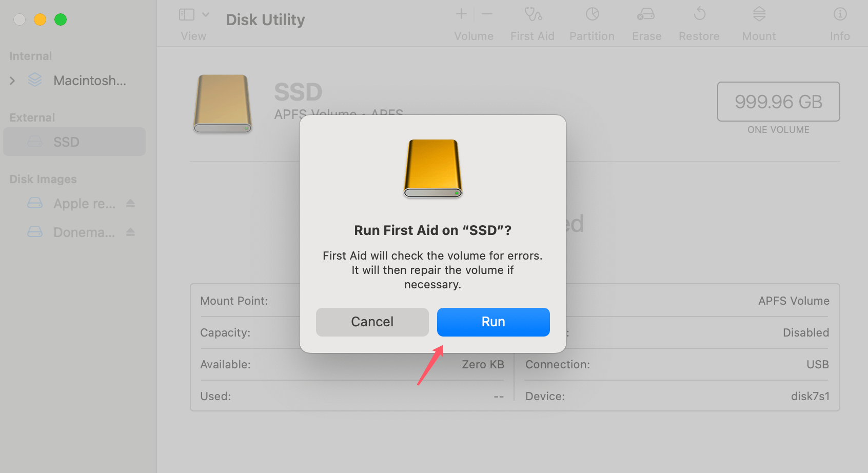Viewport: 868px width, 473px height.
Task: Click the Restore arrow icon
Action: click(x=699, y=14)
